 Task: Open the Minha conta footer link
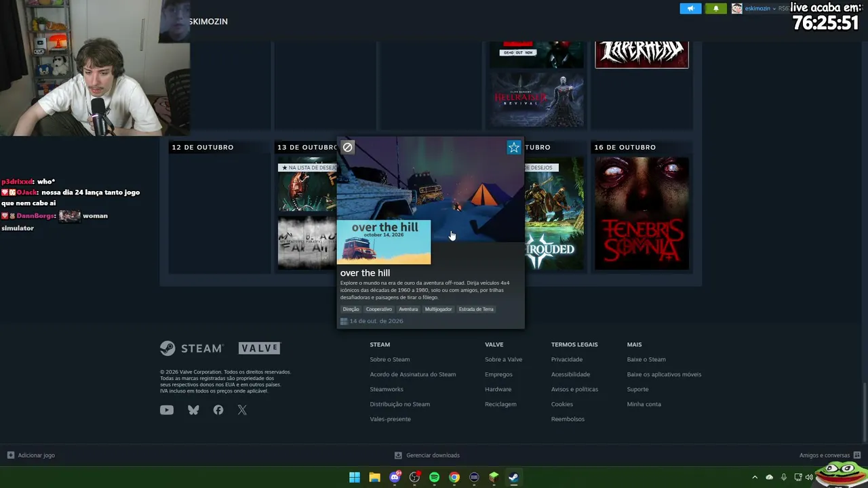644,404
